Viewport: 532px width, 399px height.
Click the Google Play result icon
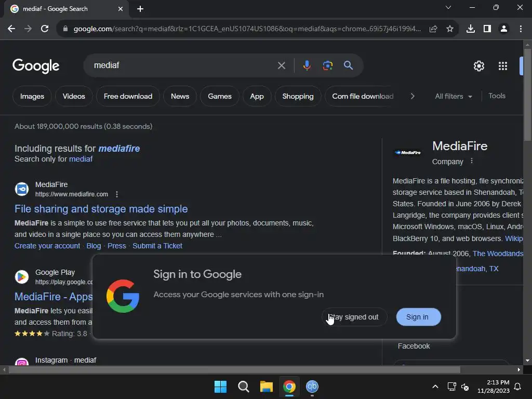[x=22, y=277]
